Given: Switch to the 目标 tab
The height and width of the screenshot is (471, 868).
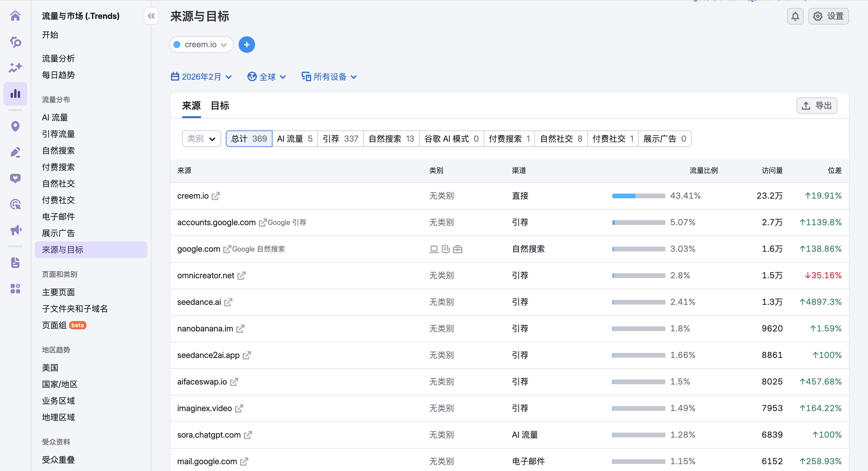Looking at the screenshot, I should point(220,106).
